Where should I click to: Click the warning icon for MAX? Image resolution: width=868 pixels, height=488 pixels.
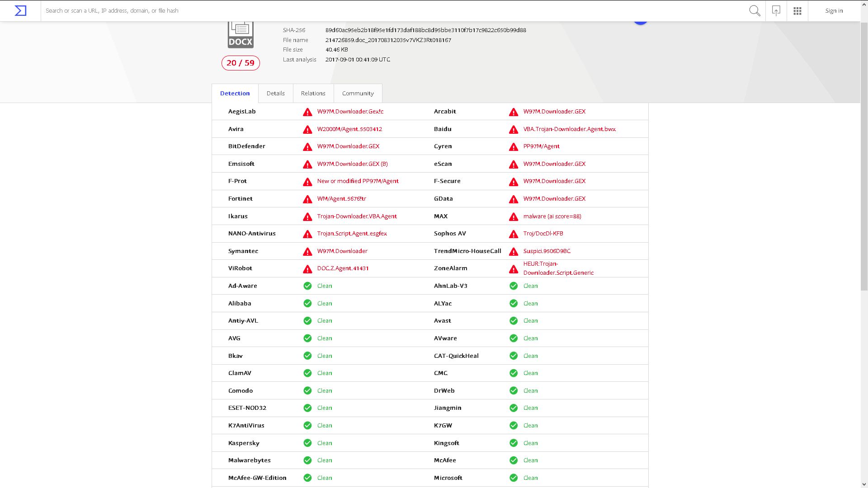click(x=514, y=217)
